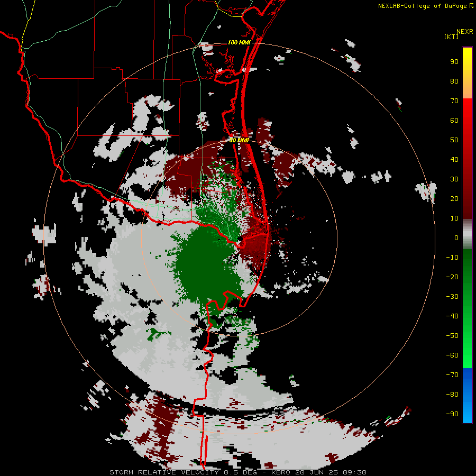Click the 50 NMI range ring label
Image resolution: width=476 pixels, height=476 pixels.
(x=239, y=140)
